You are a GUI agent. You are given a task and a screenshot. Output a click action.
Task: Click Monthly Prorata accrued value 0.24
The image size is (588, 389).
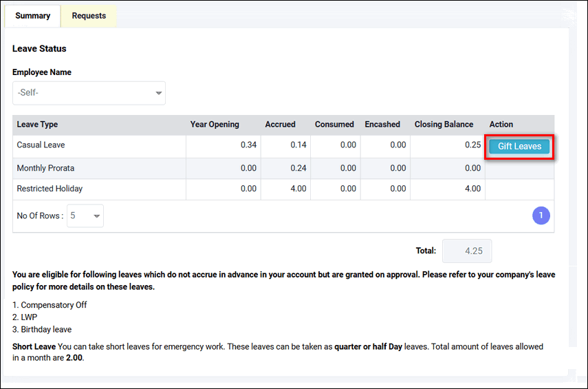pos(297,168)
